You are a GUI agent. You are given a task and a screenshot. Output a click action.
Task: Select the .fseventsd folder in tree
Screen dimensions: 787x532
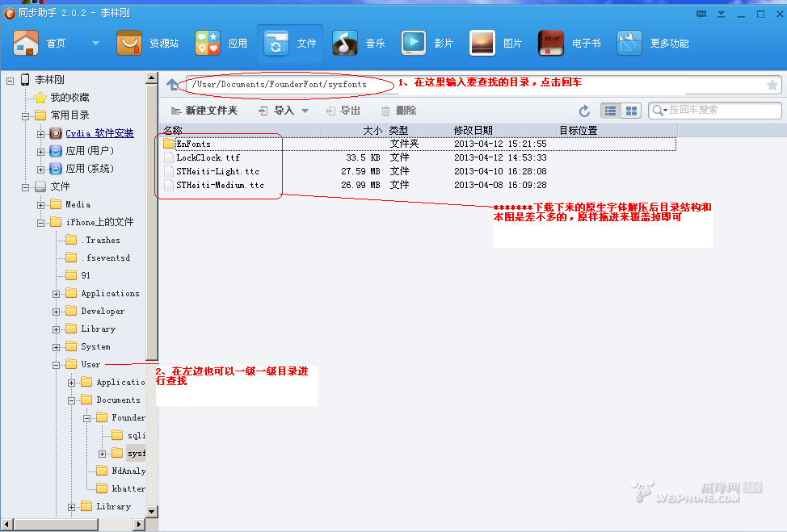tap(99, 258)
